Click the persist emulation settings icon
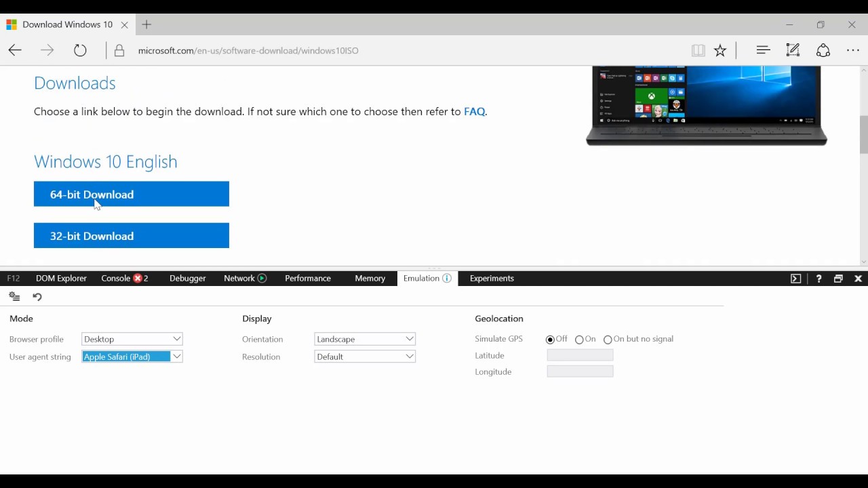868x488 pixels. 14,297
